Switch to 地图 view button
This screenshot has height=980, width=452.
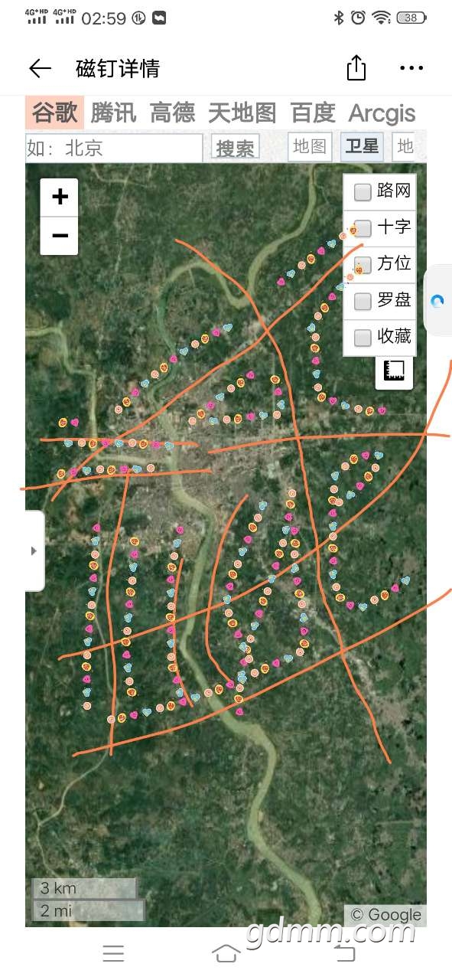point(310,147)
